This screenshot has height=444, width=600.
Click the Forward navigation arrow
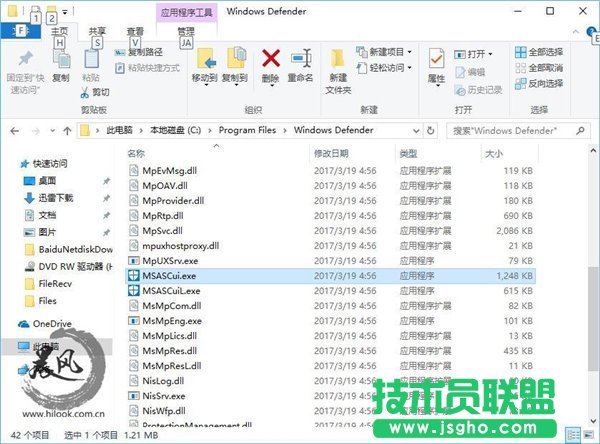(36, 131)
